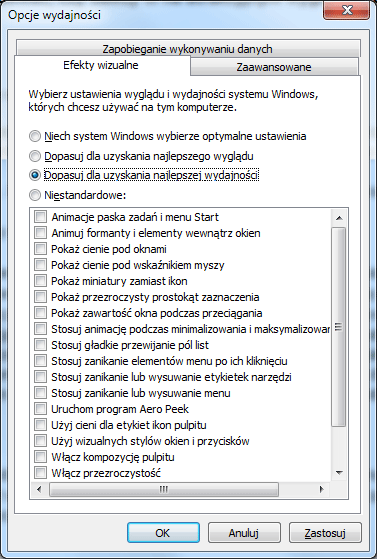The height and width of the screenshot is (559, 377).
Task: Click the list's scroll down arrow
Action: click(x=339, y=473)
